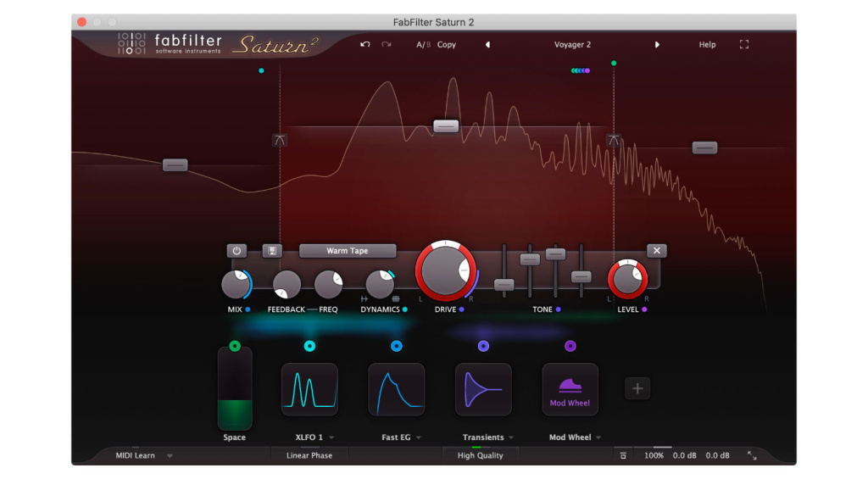This screenshot has height=479, width=868.
Task: Click the FEEDBACK knob
Action: (287, 285)
